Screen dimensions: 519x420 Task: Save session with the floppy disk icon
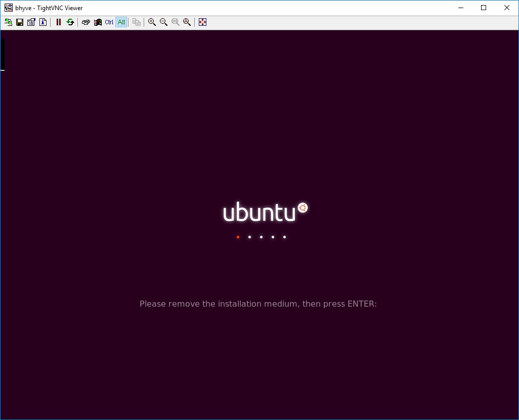coord(20,22)
